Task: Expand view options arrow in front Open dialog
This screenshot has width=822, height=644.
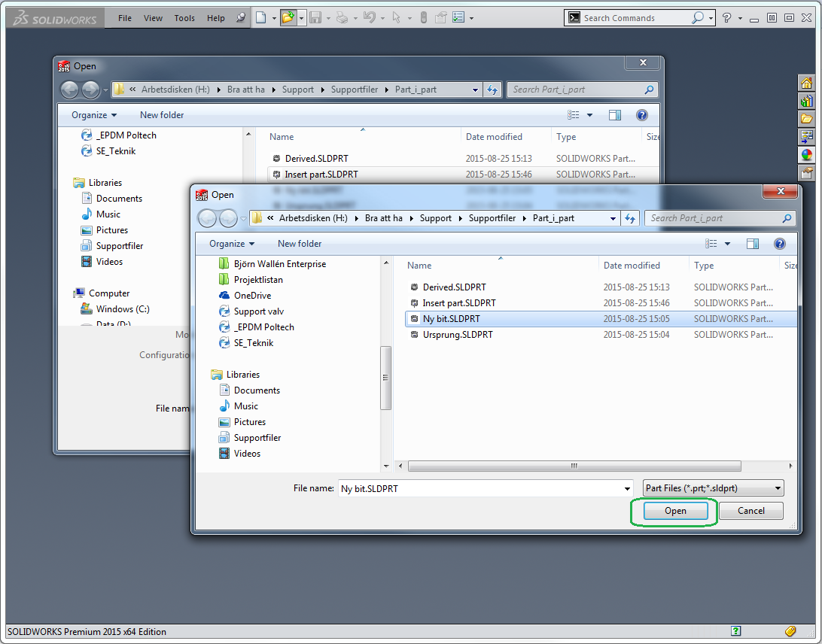Action: [727, 244]
